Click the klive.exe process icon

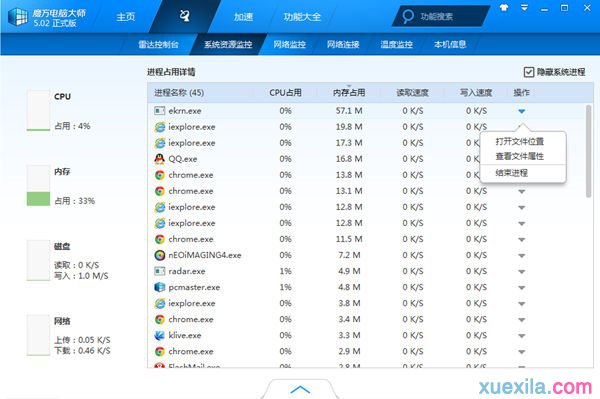click(159, 335)
